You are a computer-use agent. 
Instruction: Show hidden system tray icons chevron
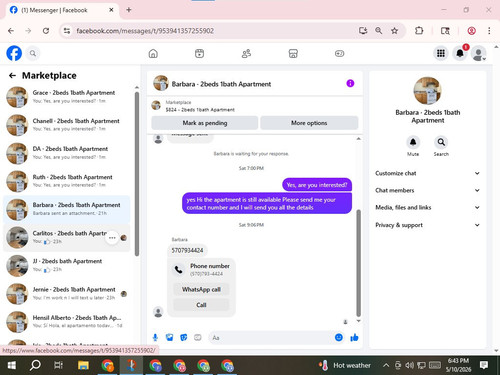pos(386,365)
